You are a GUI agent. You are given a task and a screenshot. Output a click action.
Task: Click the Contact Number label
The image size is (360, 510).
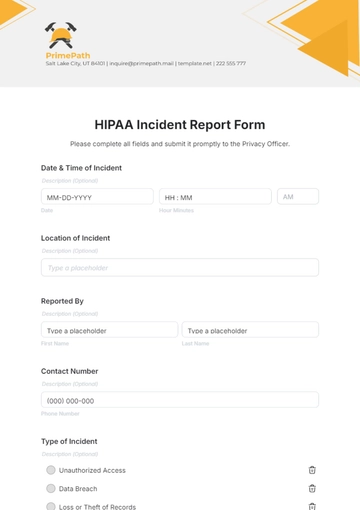click(69, 371)
